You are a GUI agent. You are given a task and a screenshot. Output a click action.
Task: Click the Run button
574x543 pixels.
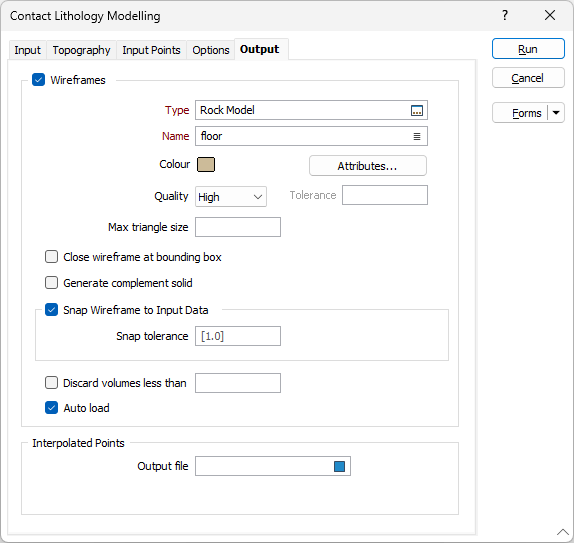pyautogui.click(x=528, y=49)
